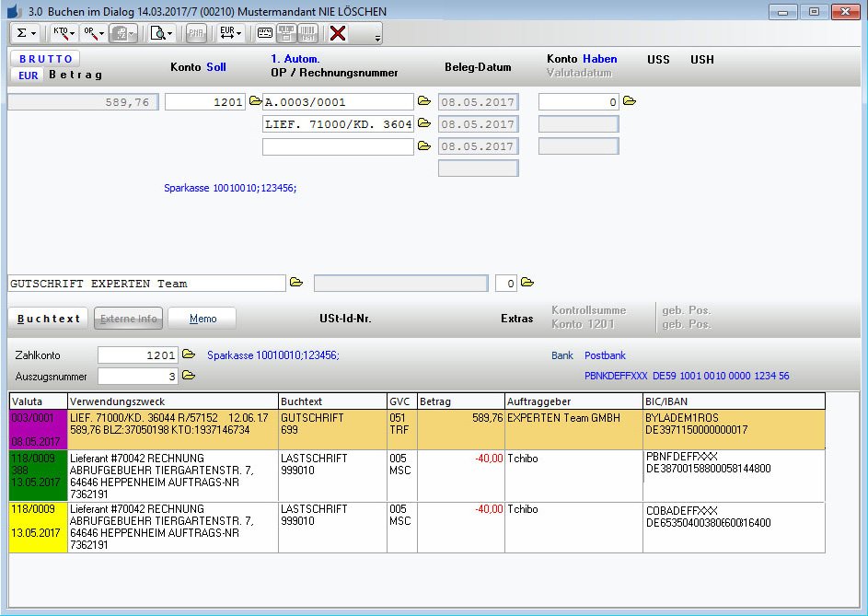The image size is (868, 616).
Task: Click the Externe Info button
Action: coord(129,319)
